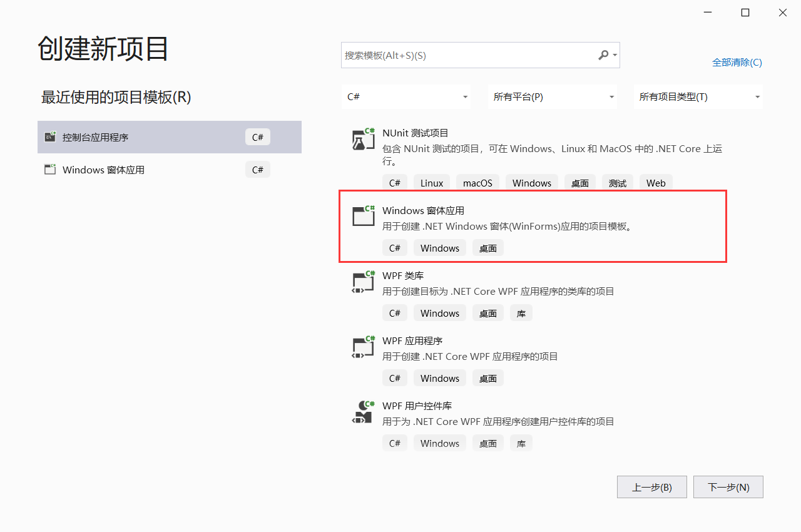Screen dimensions: 801x532
Task: Open the 所有项目类型(T) dropdown
Action: click(697, 96)
